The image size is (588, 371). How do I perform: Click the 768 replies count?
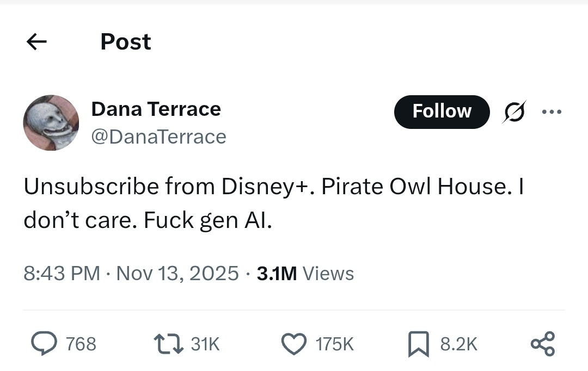click(x=81, y=344)
